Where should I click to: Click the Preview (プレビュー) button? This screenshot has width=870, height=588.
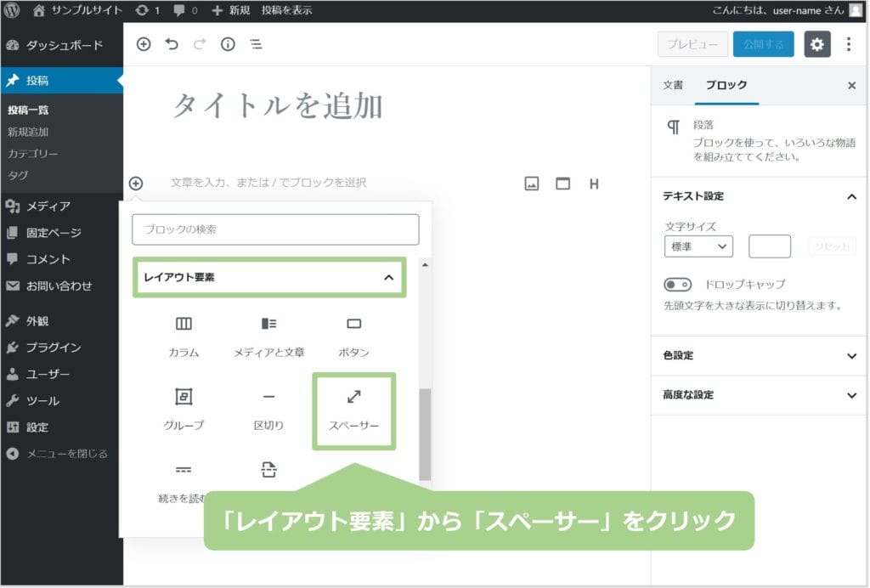coord(692,44)
